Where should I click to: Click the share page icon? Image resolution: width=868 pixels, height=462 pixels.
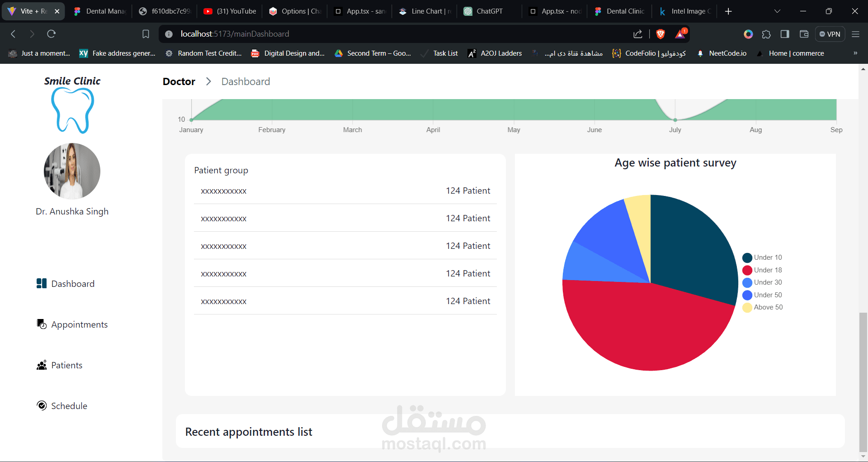pyautogui.click(x=638, y=34)
